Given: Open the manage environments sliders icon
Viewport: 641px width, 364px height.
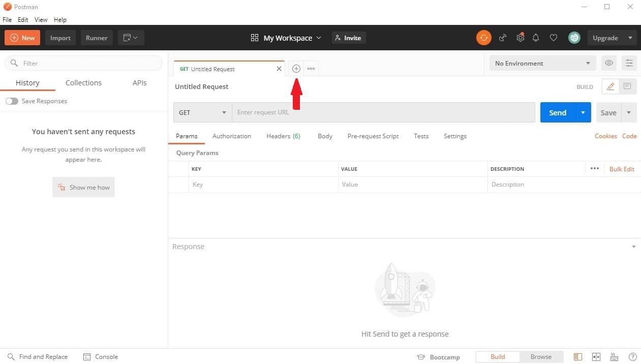Looking at the screenshot, I should tap(629, 63).
